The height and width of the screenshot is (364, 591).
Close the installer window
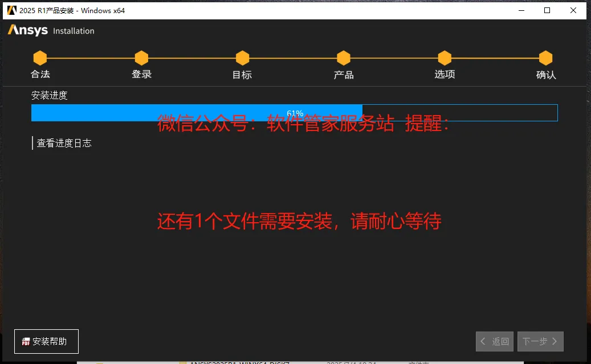click(573, 11)
